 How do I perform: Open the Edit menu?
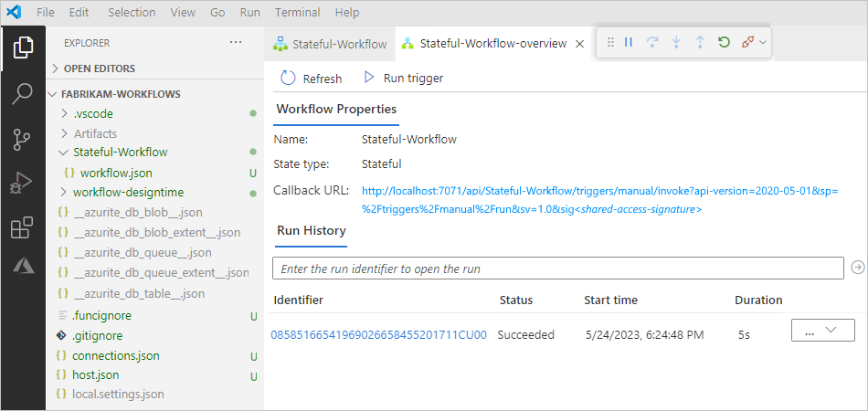click(x=79, y=12)
